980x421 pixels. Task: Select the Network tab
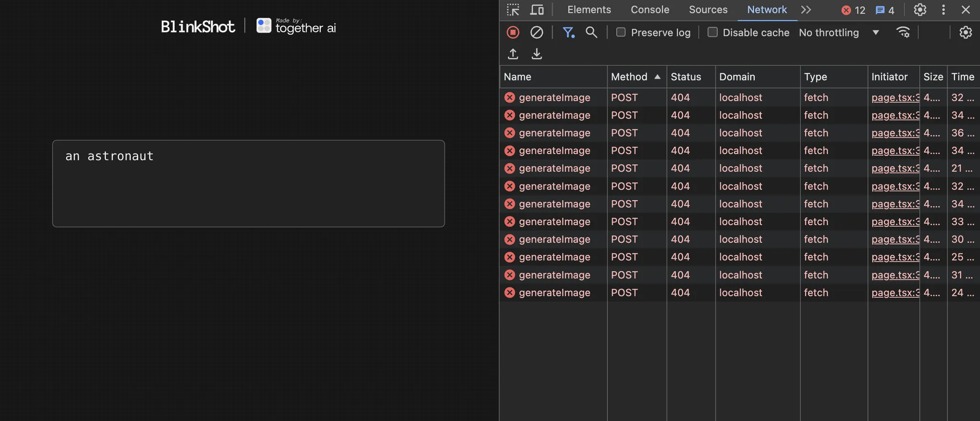click(767, 10)
